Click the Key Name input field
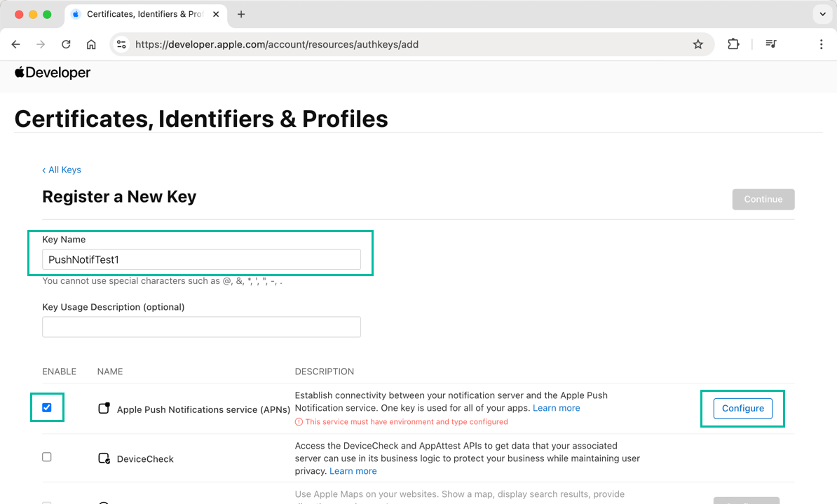 point(201,259)
